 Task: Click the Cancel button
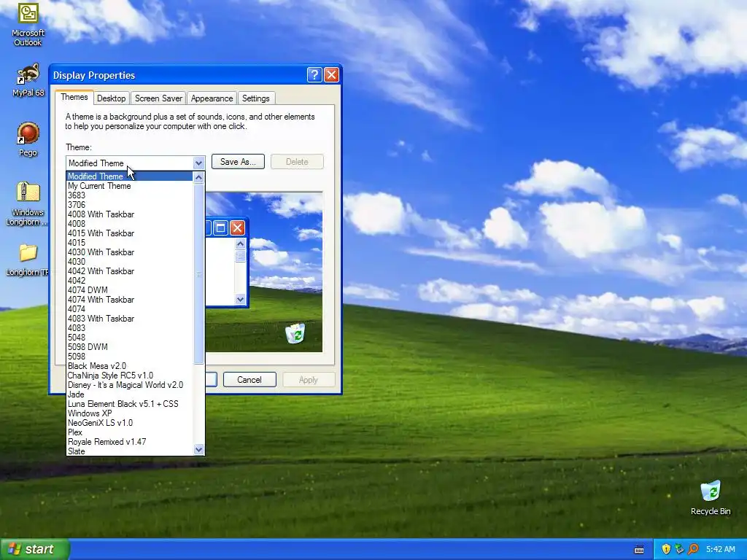(x=249, y=379)
